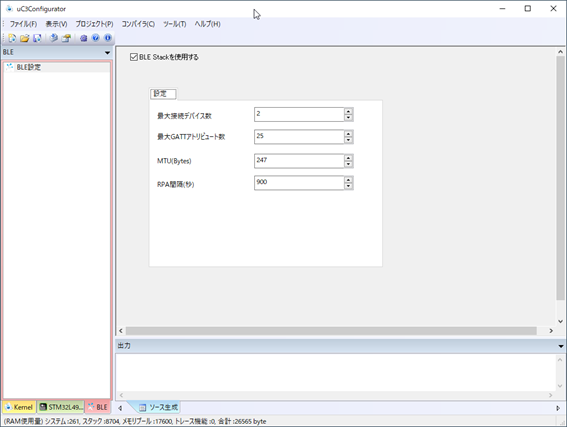Click the blue question mark help icon
567x427 pixels.
(x=95, y=38)
